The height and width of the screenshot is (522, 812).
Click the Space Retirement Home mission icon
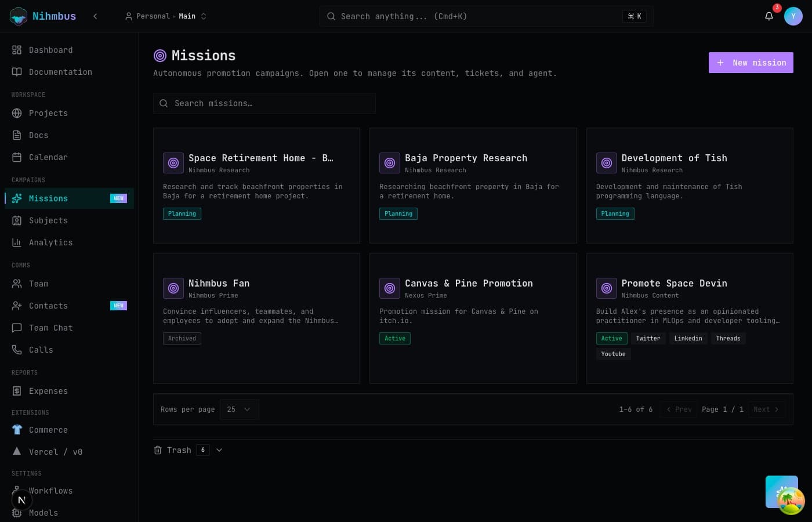click(173, 163)
